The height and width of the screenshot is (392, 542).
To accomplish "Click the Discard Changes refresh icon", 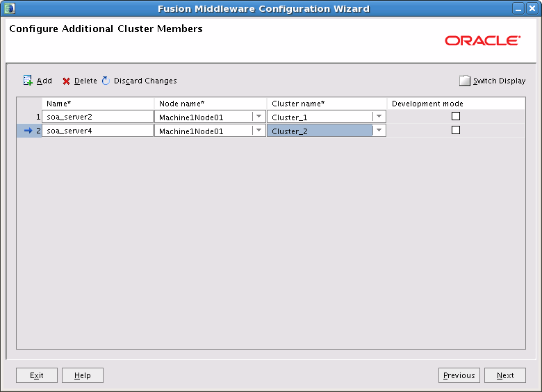I will point(106,81).
